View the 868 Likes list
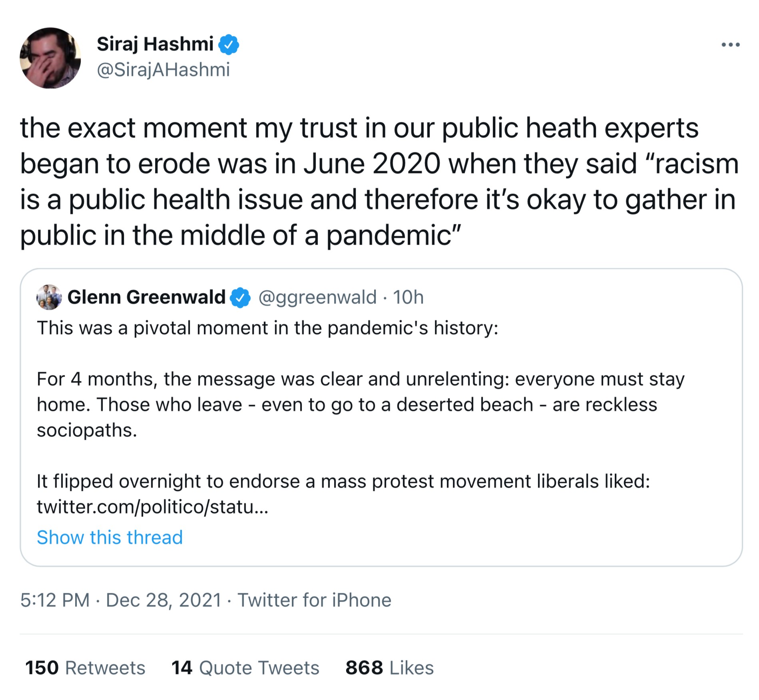 pyautogui.click(x=389, y=668)
